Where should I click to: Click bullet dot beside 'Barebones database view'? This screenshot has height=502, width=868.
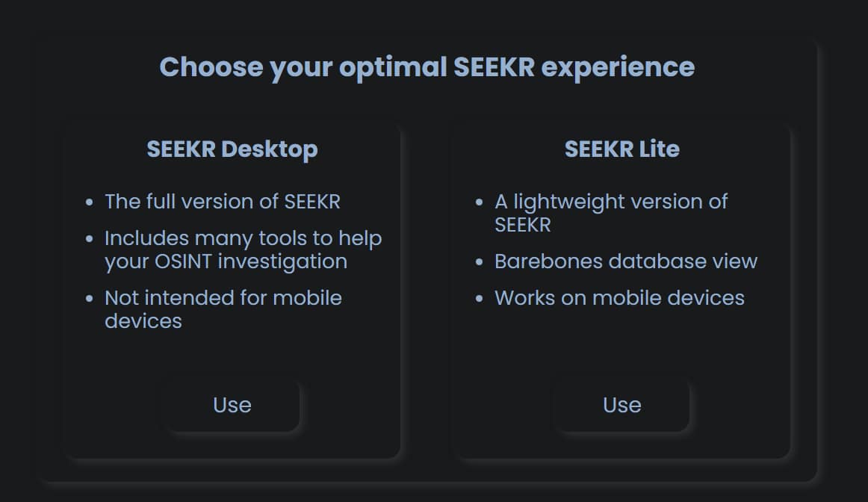click(x=480, y=262)
